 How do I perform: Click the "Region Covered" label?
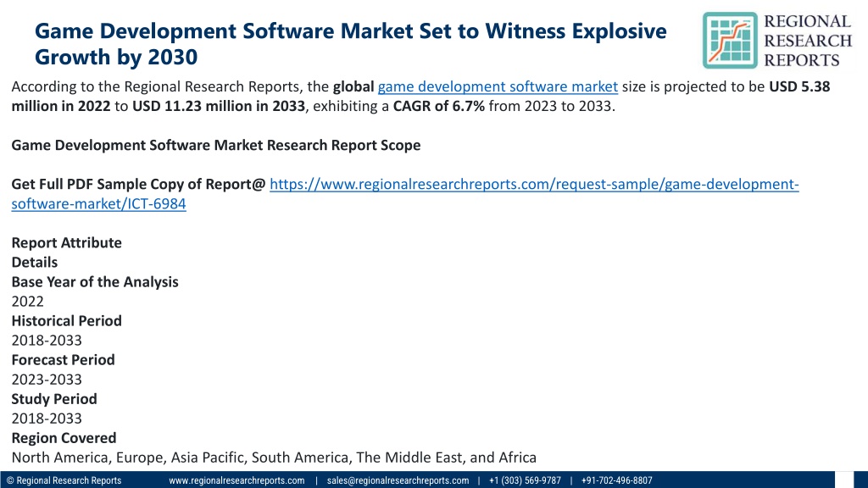click(64, 438)
